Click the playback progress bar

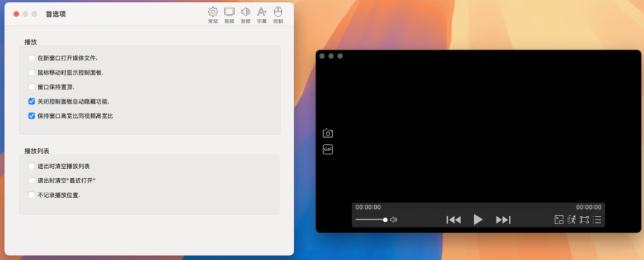pyautogui.click(x=478, y=206)
